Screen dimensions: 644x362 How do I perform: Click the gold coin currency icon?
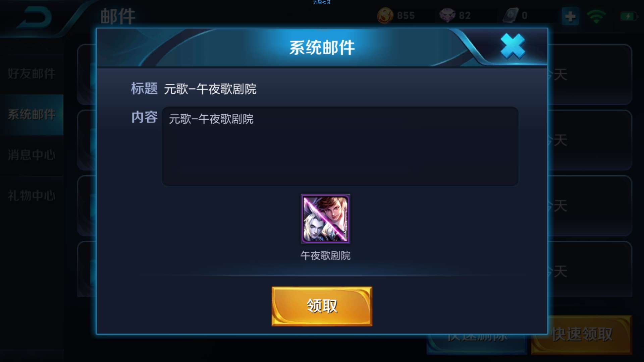pyautogui.click(x=385, y=15)
